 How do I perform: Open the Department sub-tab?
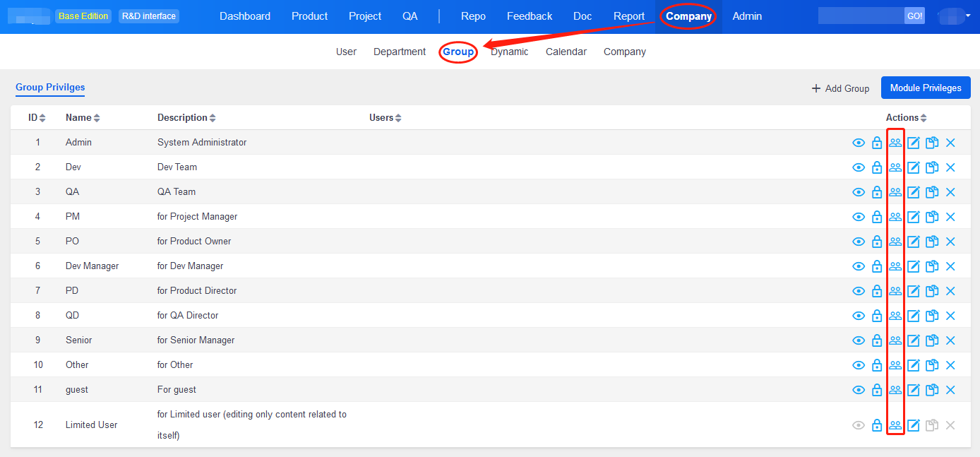click(400, 52)
